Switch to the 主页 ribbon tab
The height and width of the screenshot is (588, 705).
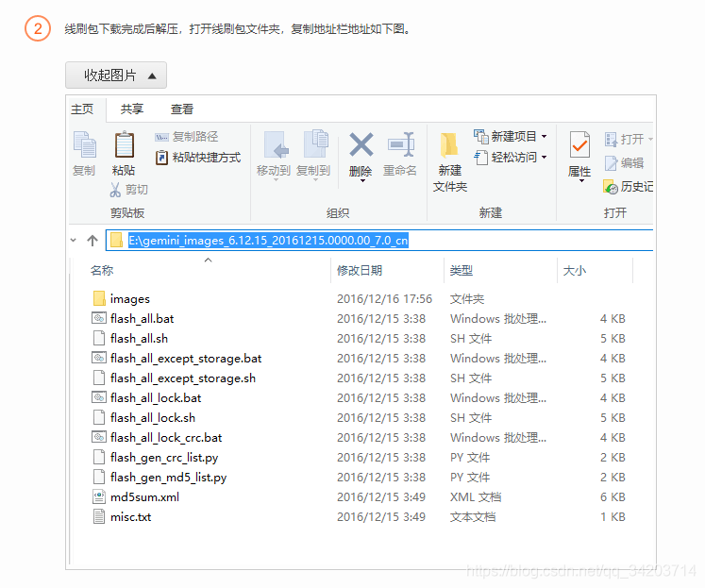(x=82, y=109)
